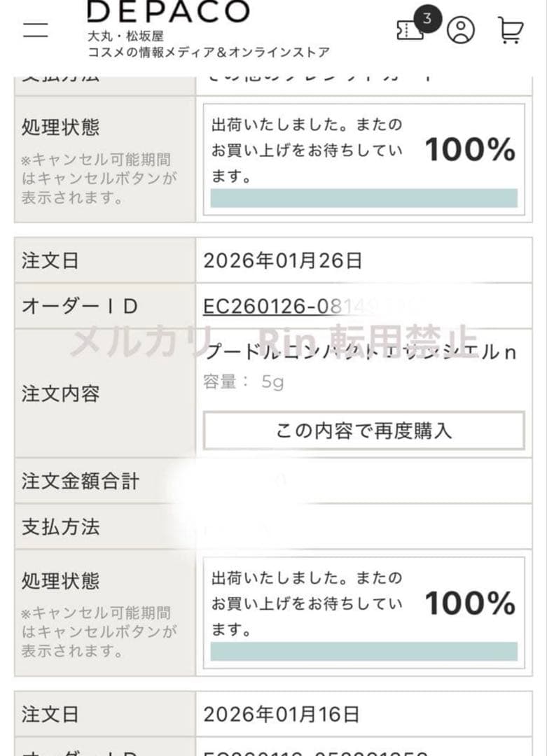Click the この内容で再度購入 repurchase button
547x756 pixels.
pos(363,431)
